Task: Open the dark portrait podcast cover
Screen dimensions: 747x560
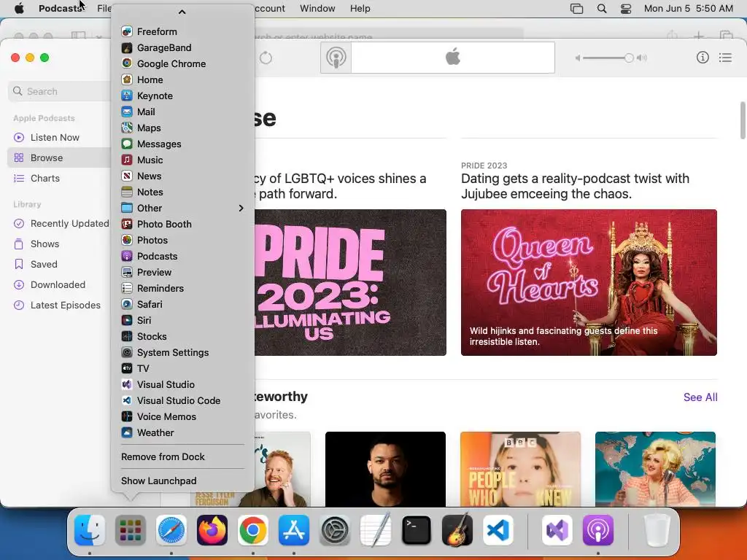Action: [385, 469]
